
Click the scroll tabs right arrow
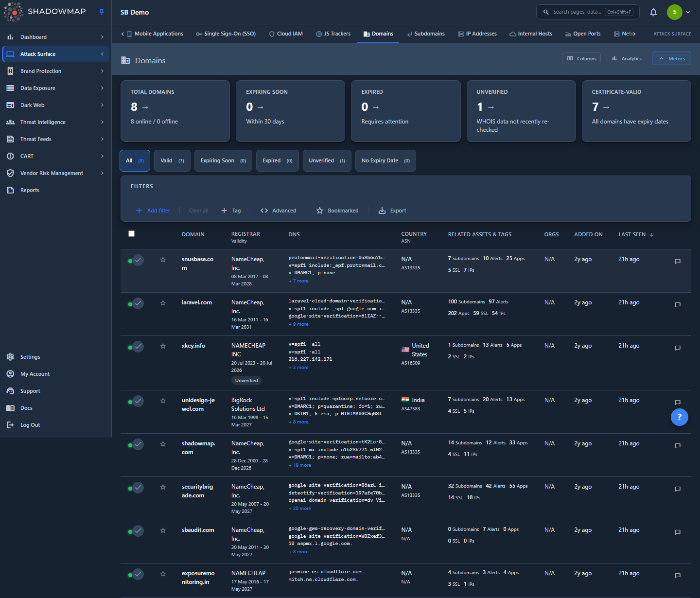click(x=634, y=34)
